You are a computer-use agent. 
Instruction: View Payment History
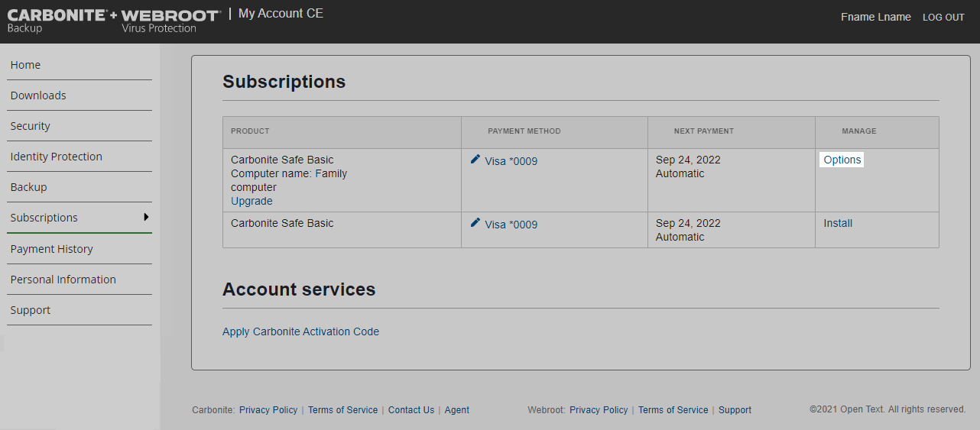(51, 249)
